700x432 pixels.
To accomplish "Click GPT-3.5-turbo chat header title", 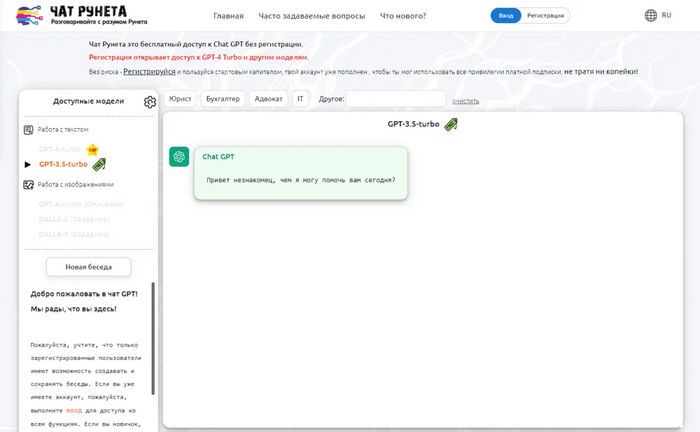I will [413, 124].
